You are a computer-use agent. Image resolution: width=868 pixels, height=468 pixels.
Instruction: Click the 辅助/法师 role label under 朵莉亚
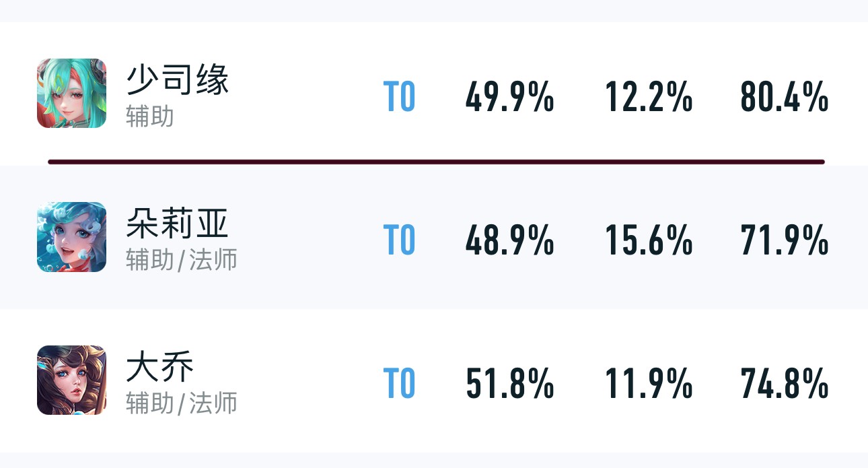181,259
